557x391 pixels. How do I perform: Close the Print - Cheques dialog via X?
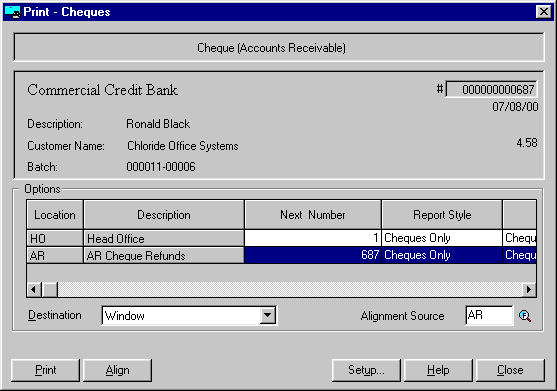[x=544, y=12]
